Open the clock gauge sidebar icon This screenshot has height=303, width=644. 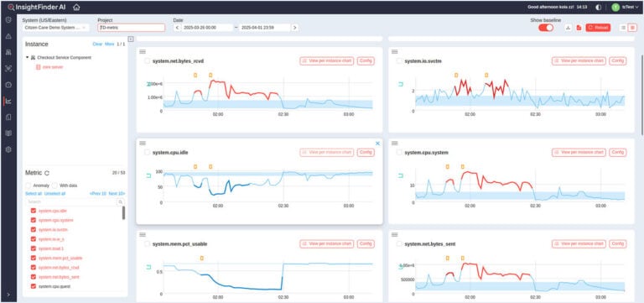tap(8, 85)
